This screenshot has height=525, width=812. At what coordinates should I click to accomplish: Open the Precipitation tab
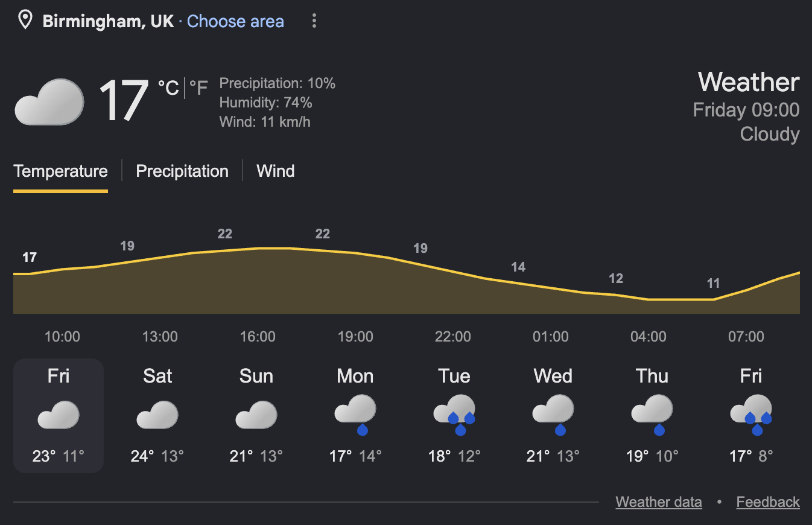(182, 171)
